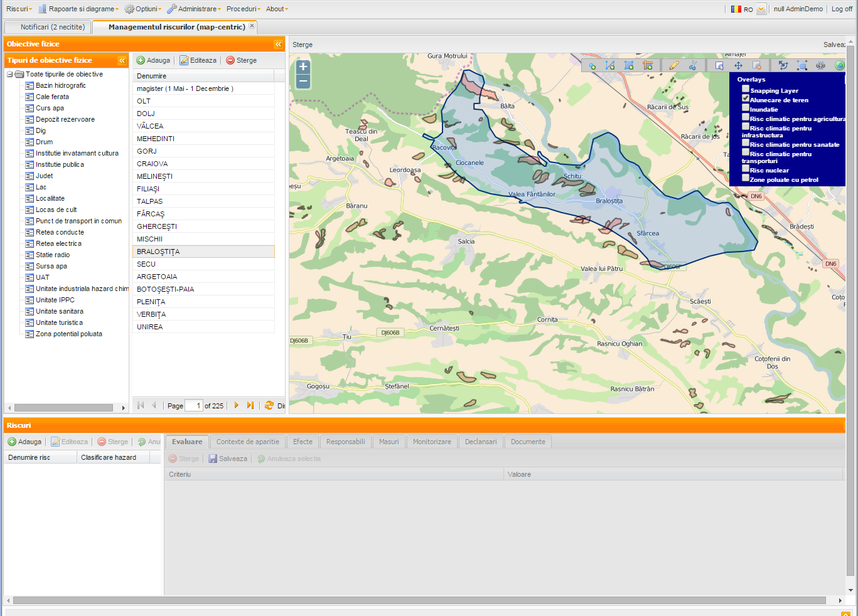Go to previous page in Denumire grid
The image size is (858, 616).
154,405
